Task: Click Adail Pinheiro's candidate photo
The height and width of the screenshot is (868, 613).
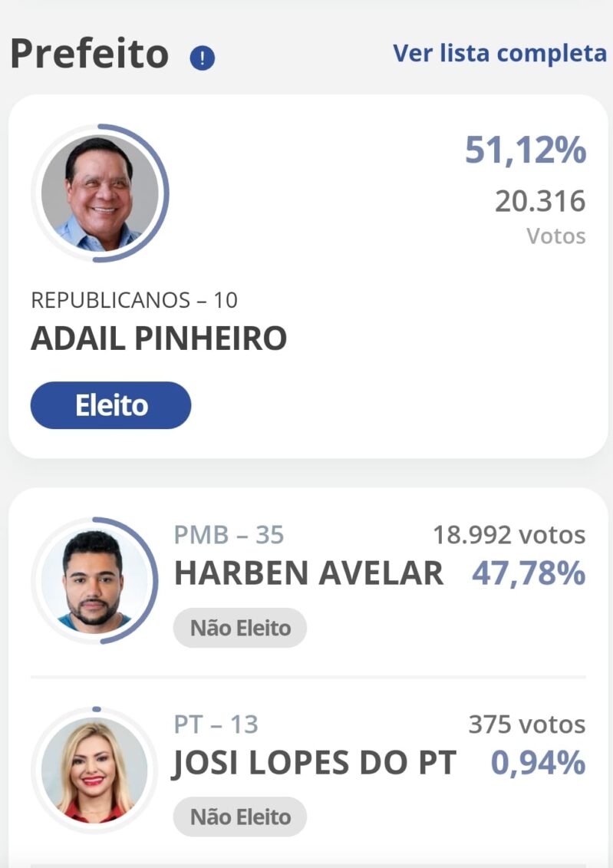Action: [101, 193]
